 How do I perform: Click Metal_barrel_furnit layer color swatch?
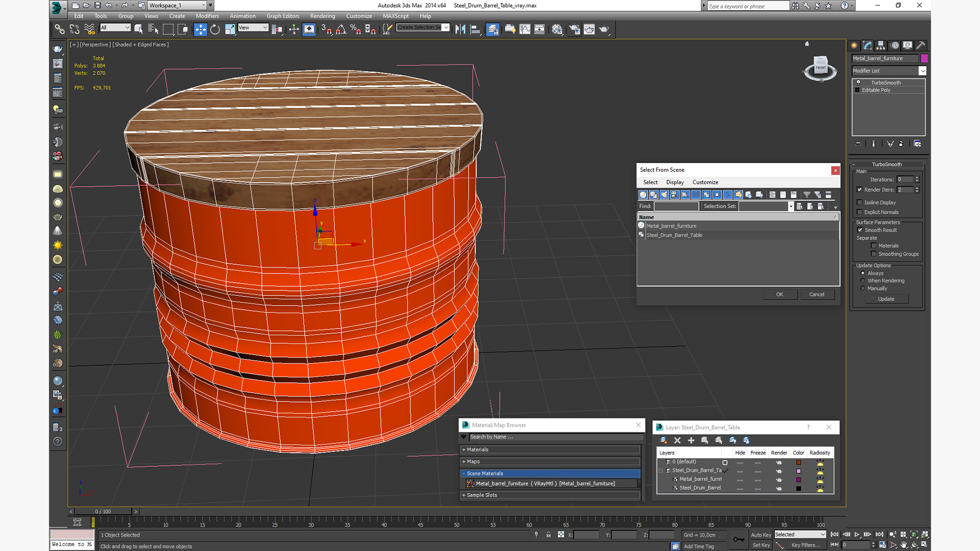coord(799,480)
